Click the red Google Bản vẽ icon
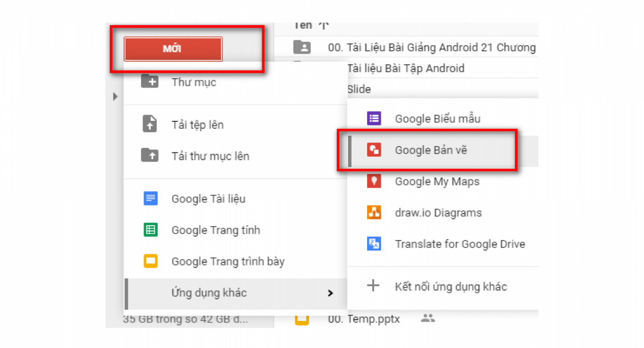 pyautogui.click(x=374, y=150)
